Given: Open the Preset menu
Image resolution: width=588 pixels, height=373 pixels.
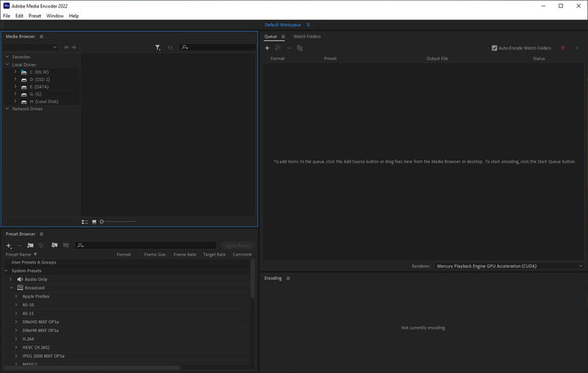Looking at the screenshot, I should [x=35, y=16].
